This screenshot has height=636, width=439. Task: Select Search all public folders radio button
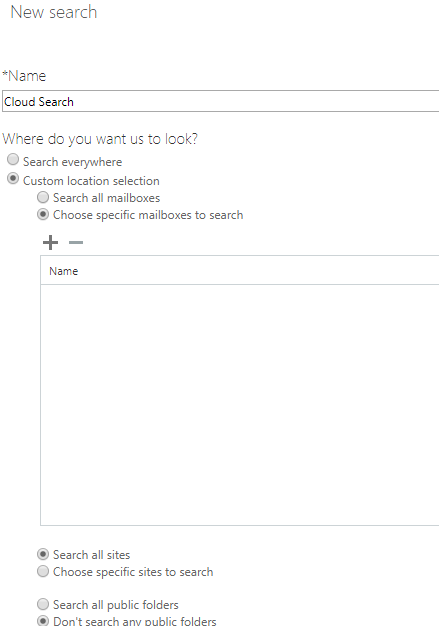pos(43,604)
